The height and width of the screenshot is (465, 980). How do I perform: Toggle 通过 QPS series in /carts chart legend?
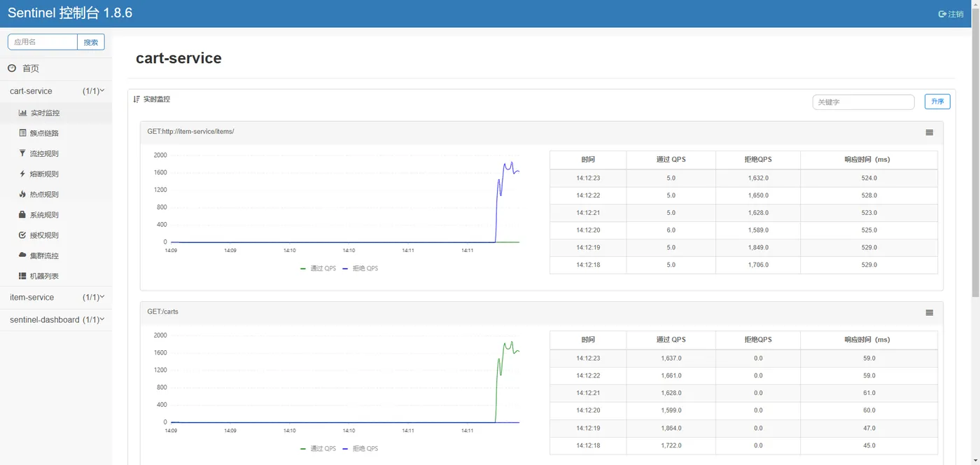pyautogui.click(x=318, y=448)
